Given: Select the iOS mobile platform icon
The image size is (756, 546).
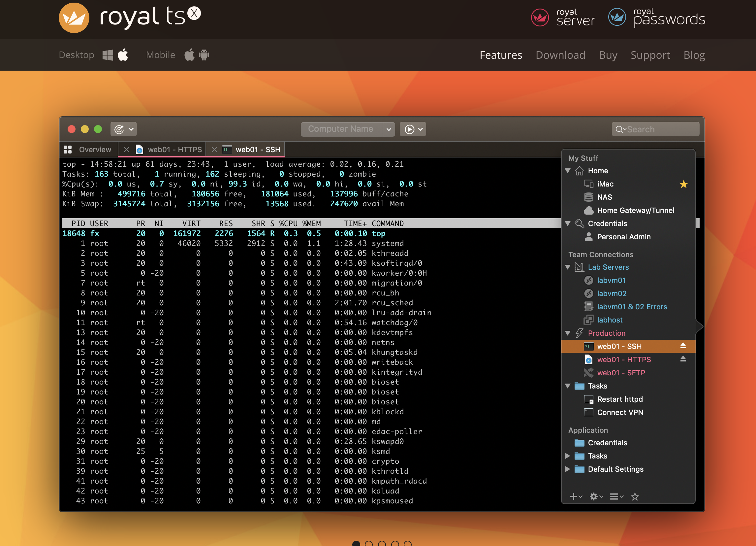Looking at the screenshot, I should (x=190, y=55).
